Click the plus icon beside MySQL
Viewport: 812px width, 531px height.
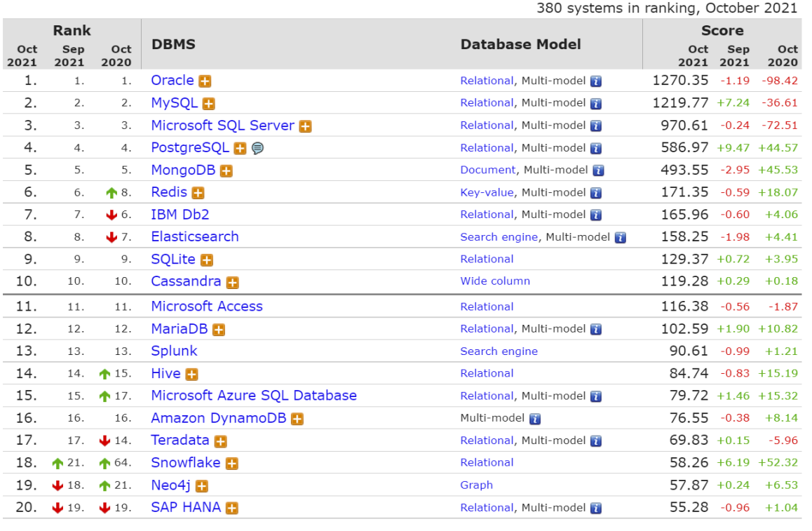tap(209, 104)
